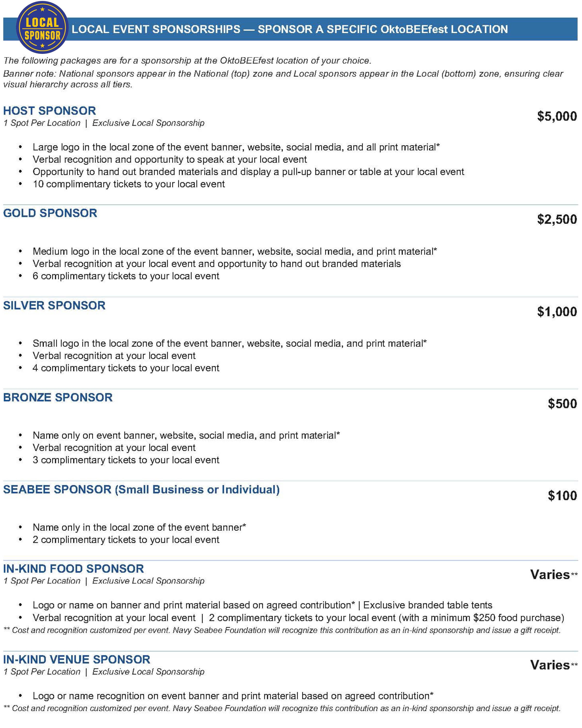
Task: Select the HOST SPONSOR heading
Action: [x=50, y=111]
